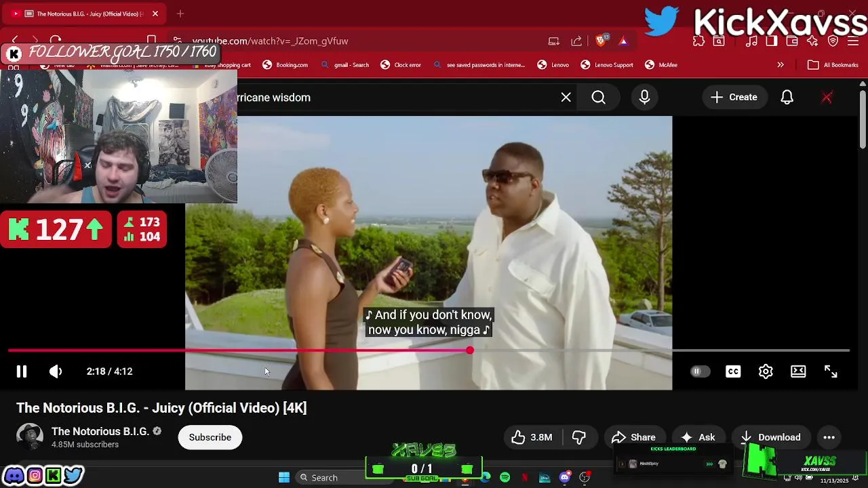Open Spotify from the taskbar
Image resolution: width=868 pixels, height=488 pixels.
click(x=505, y=478)
